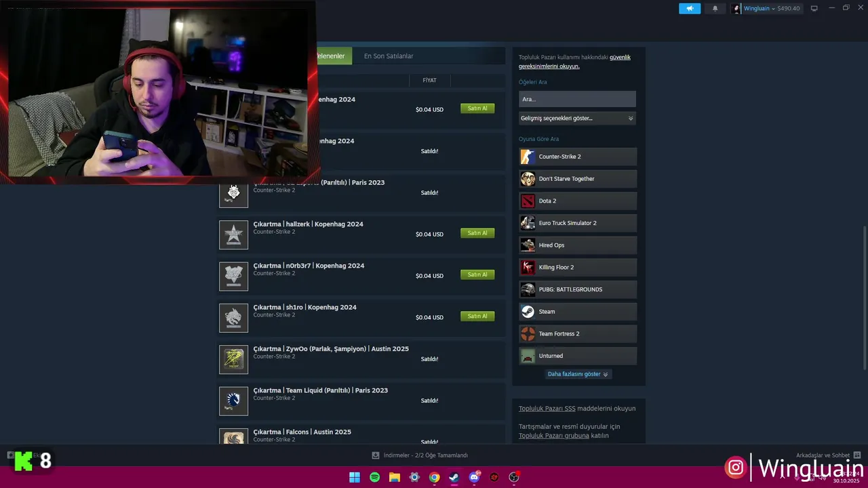Open Çıkartma | sh1ro | Kopenhag 2024 title
Screen dimensions: 868x488
304,307
